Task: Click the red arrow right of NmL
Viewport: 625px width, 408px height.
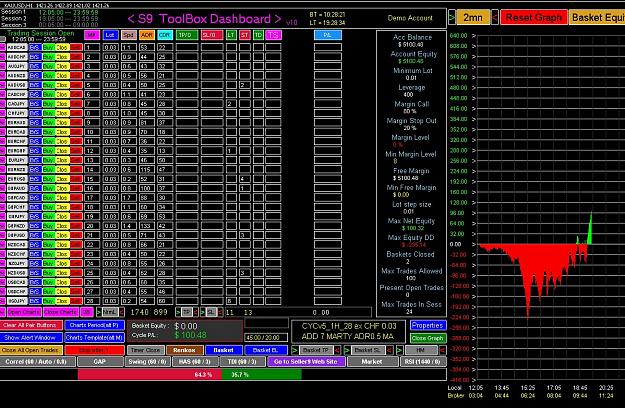Action: coord(122,312)
